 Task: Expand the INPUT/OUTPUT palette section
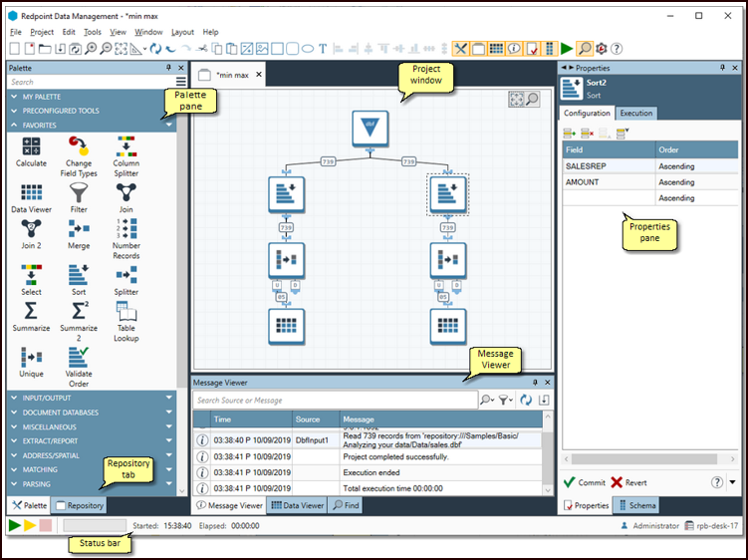(91, 398)
